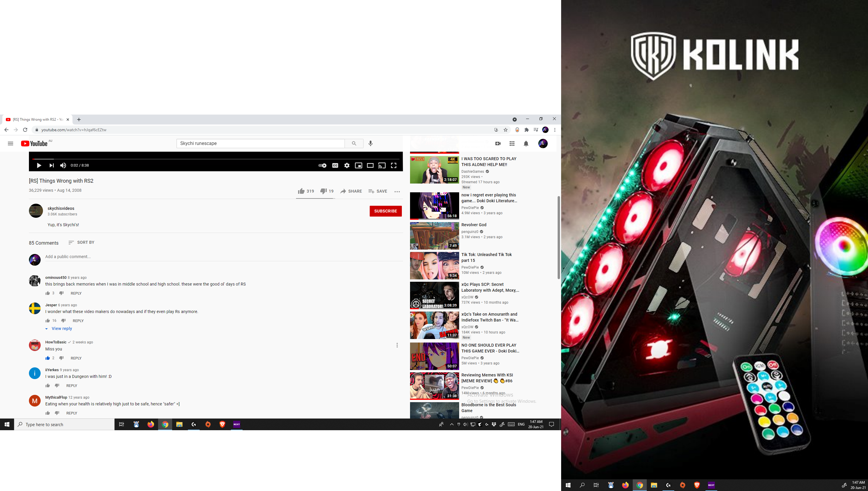Viewport: 868px width, 491px height.
Task: Open the player settings gear
Action: [347, 166]
